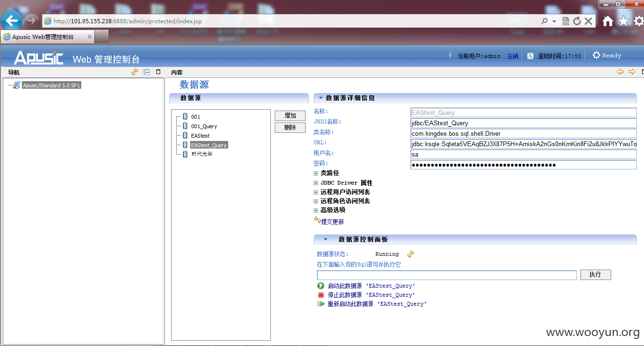644x346 pixels.
Task: Expand the 远程角色访问列表 section
Action: 316,201
